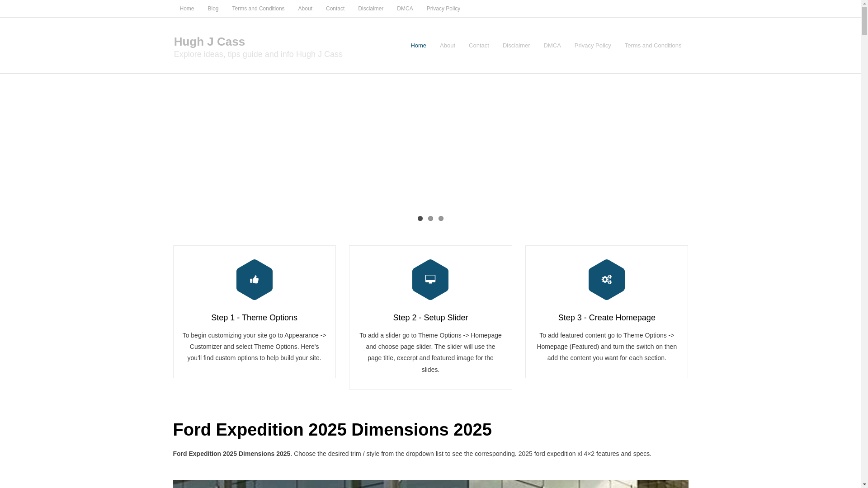Click Step 1 - Theme Options heading
This screenshot has width=868, height=488.
[254, 318]
